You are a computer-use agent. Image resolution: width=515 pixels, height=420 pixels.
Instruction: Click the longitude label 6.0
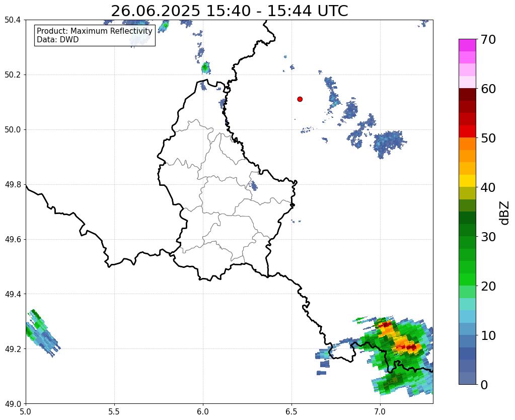pyautogui.click(x=203, y=411)
